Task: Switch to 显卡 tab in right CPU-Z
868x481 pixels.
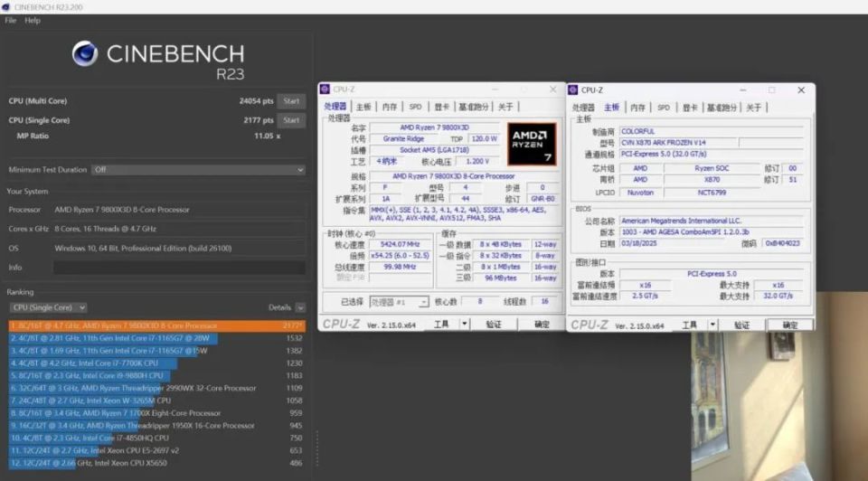Action: pyautogui.click(x=689, y=108)
